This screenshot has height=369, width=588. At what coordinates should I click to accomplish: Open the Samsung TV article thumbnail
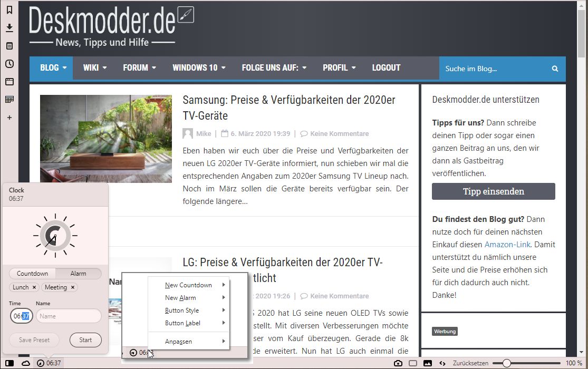[x=106, y=139]
